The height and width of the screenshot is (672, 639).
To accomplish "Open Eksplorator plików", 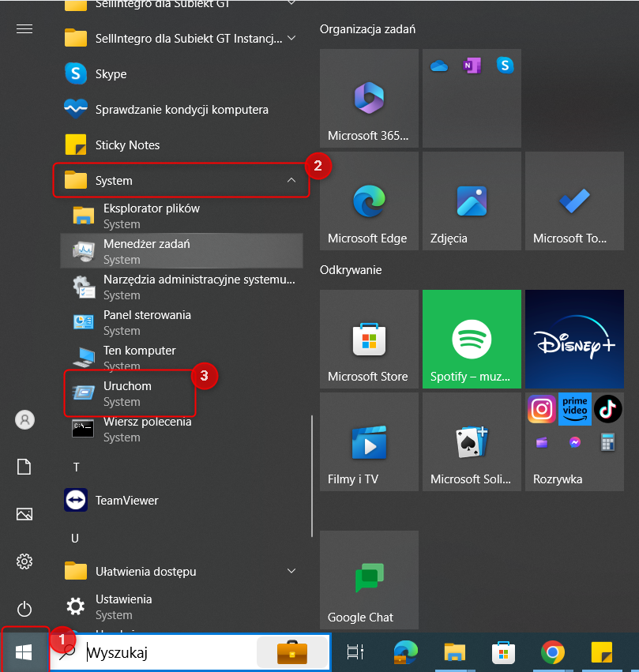I will [182, 216].
